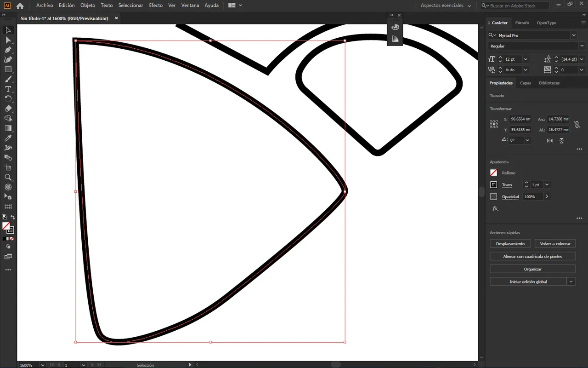The width and height of the screenshot is (588, 368).
Task: Click Alinear con cuadrícula de píxeles
Action: 533,256
